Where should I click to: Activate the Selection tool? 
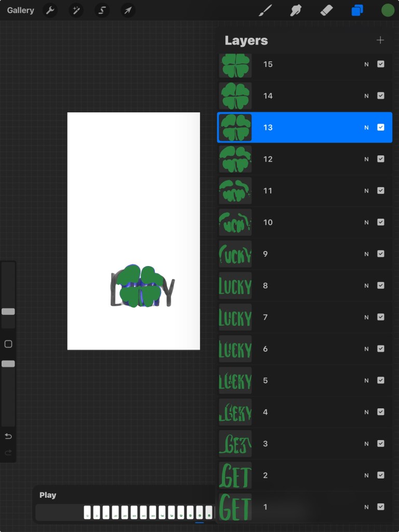click(102, 10)
